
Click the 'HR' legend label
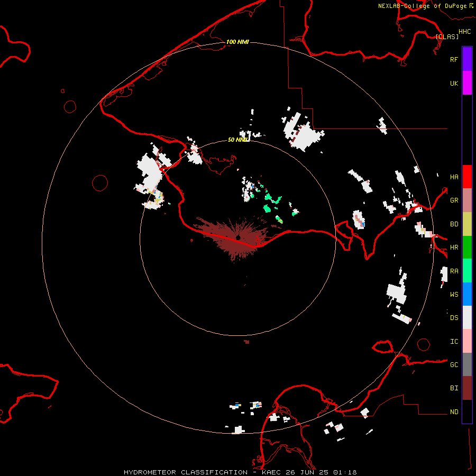click(454, 248)
